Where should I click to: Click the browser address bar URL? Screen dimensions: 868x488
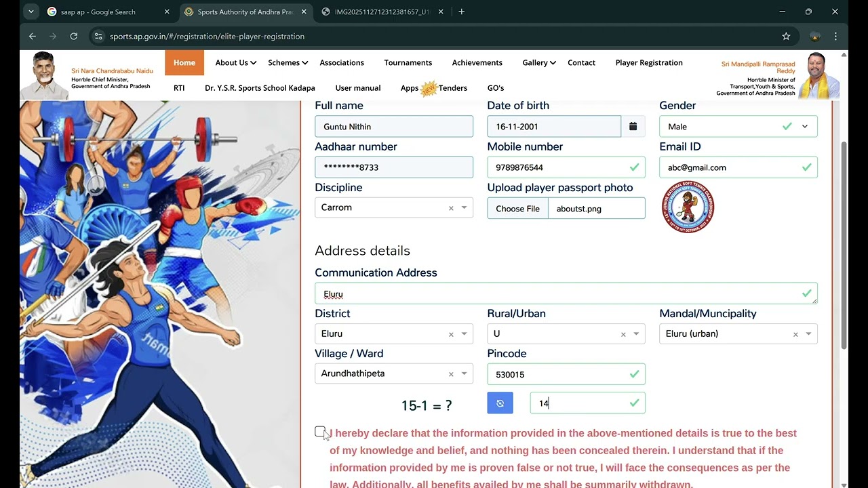tap(207, 36)
